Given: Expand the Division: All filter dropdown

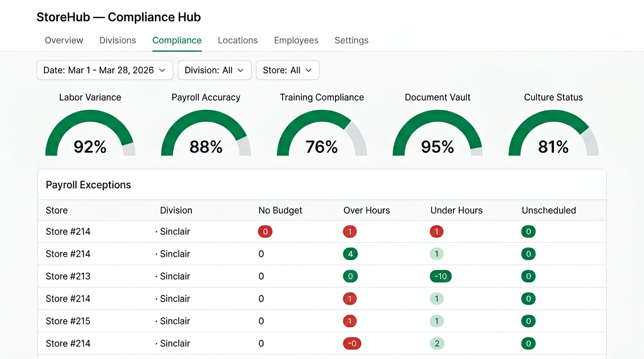Looking at the screenshot, I should [214, 70].
